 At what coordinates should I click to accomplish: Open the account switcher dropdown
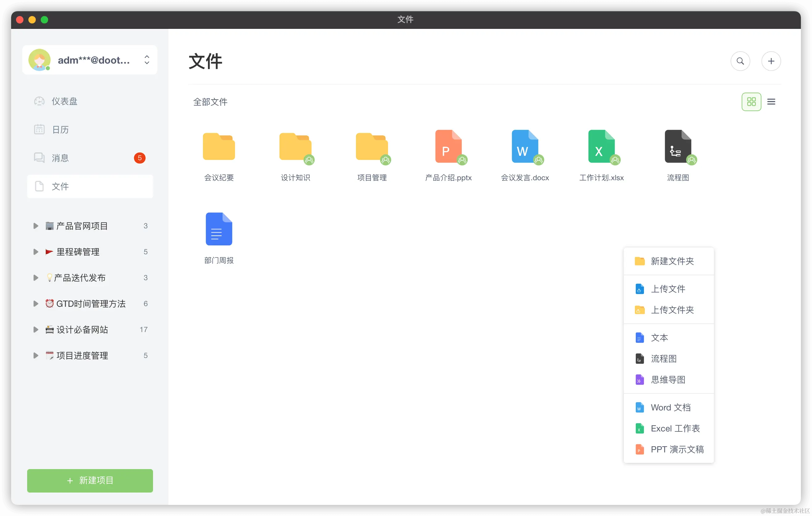tap(147, 60)
